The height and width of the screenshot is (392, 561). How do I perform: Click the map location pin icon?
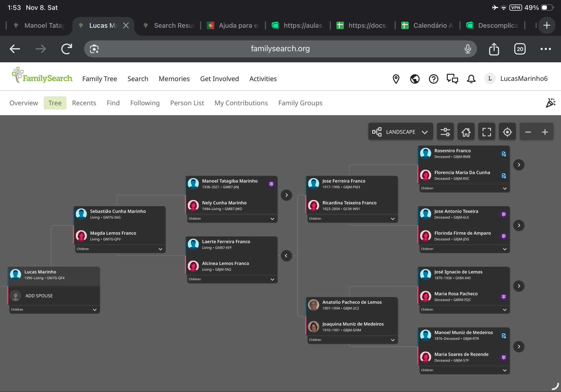(x=396, y=79)
